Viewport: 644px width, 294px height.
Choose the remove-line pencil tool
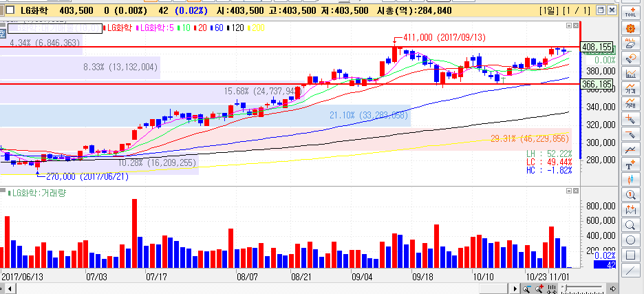click(630, 134)
